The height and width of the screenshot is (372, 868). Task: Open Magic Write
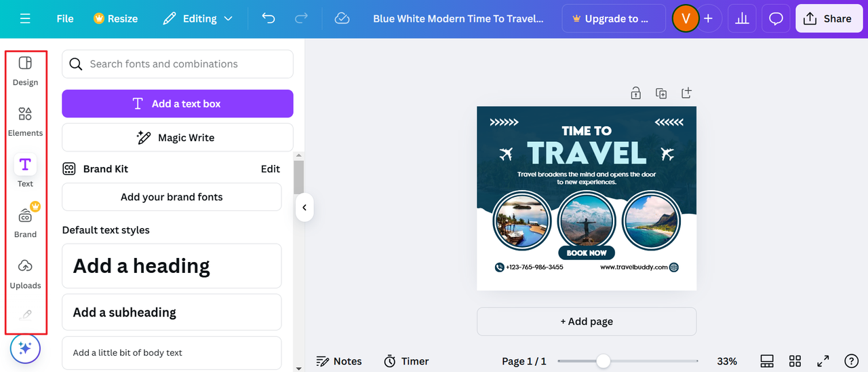(x=178, y=138)
